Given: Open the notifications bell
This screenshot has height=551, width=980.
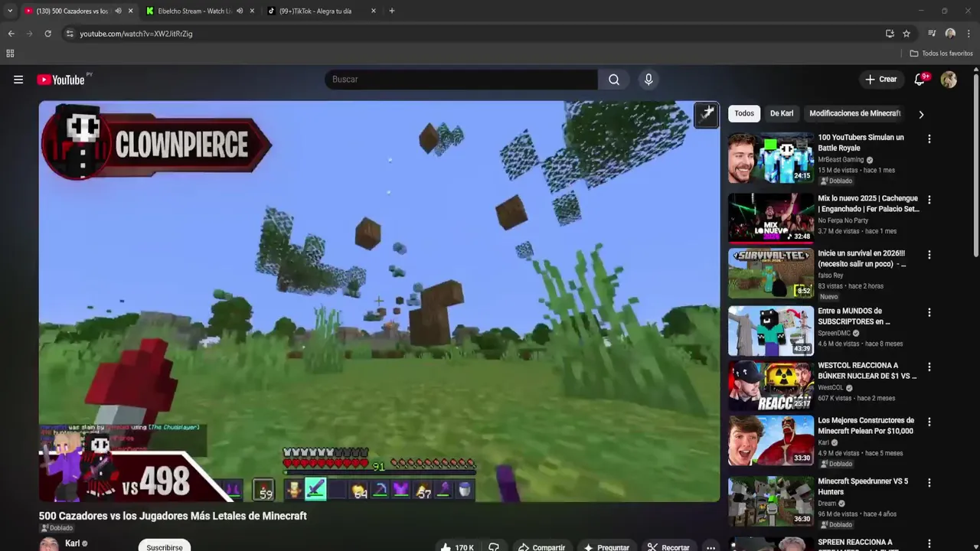Looking at the screenshot, I should [x=920, y=80].
